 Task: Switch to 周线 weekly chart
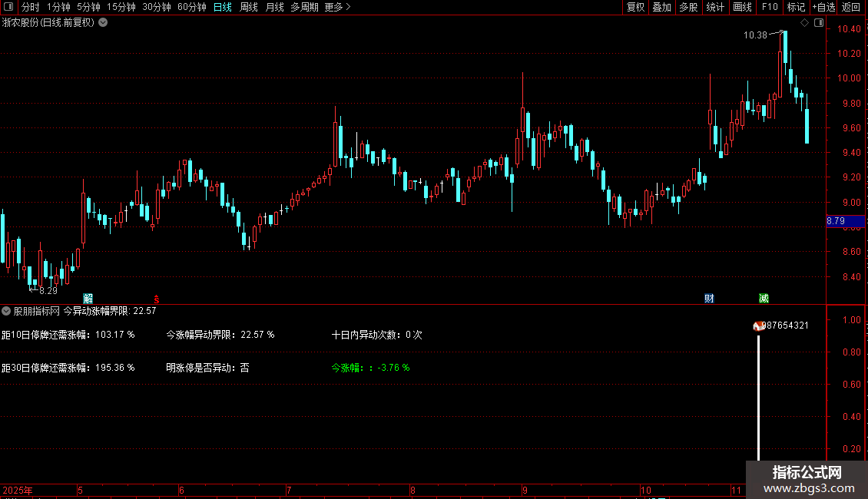click(x=249, y=7)
